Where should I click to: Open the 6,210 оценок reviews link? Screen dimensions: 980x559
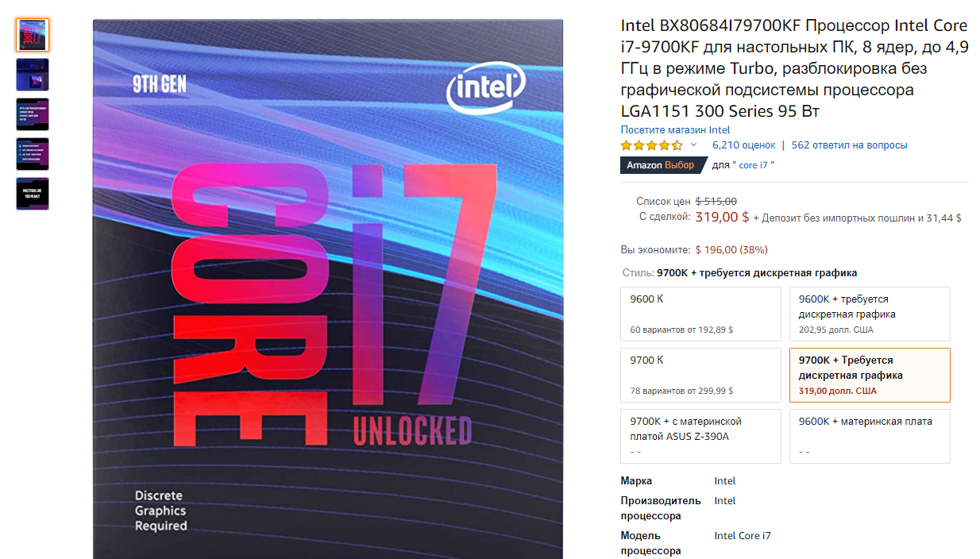(x=743, y=145)
